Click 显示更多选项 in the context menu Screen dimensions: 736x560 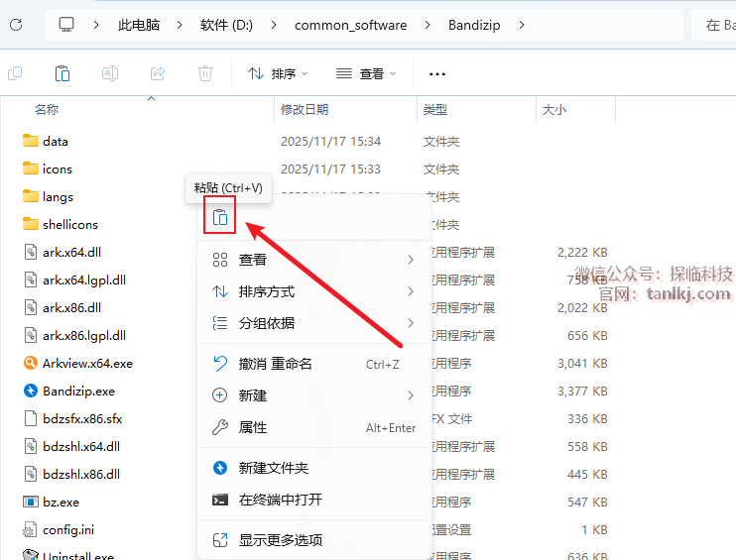pyautogui.click(x=281, y=540)
